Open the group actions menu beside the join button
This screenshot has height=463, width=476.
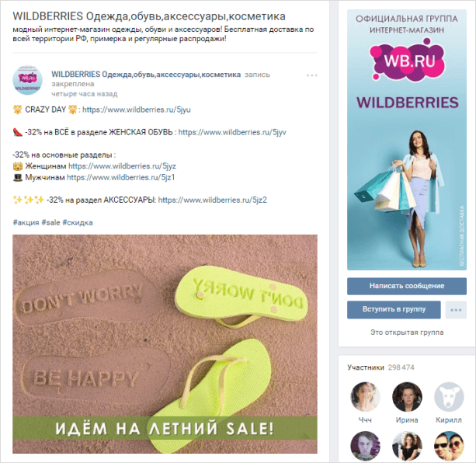click(456, 310)
